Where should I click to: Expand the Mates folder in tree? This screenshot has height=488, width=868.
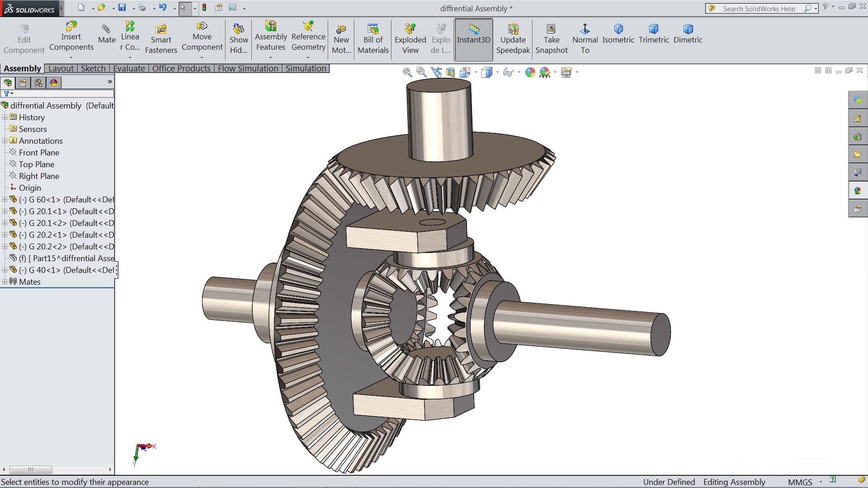5,282
